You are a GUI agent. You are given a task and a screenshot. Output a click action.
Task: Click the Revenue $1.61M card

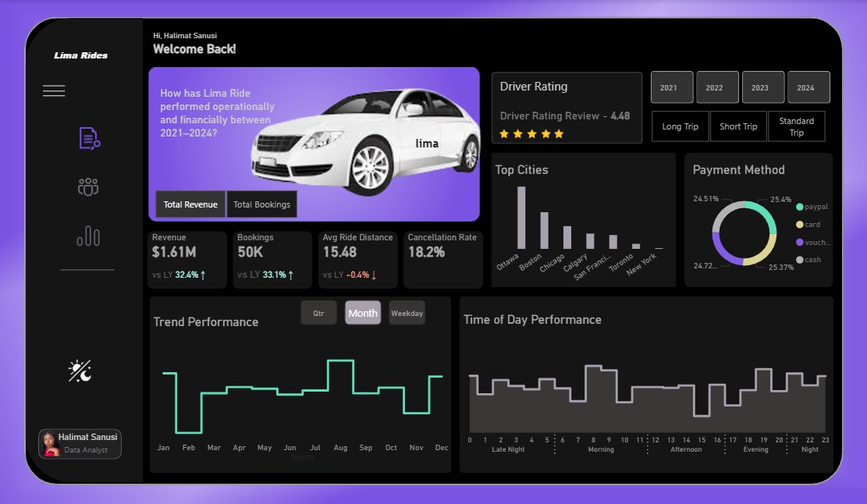187,260
